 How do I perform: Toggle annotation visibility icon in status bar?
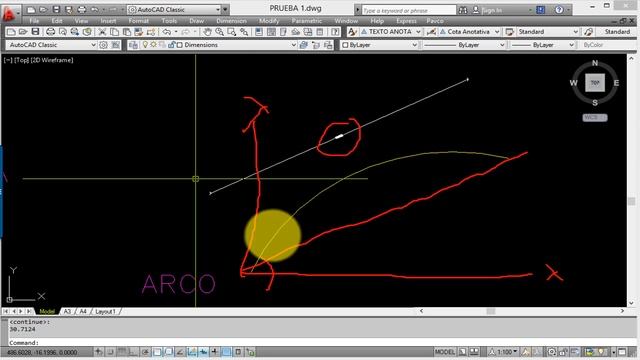526,352
